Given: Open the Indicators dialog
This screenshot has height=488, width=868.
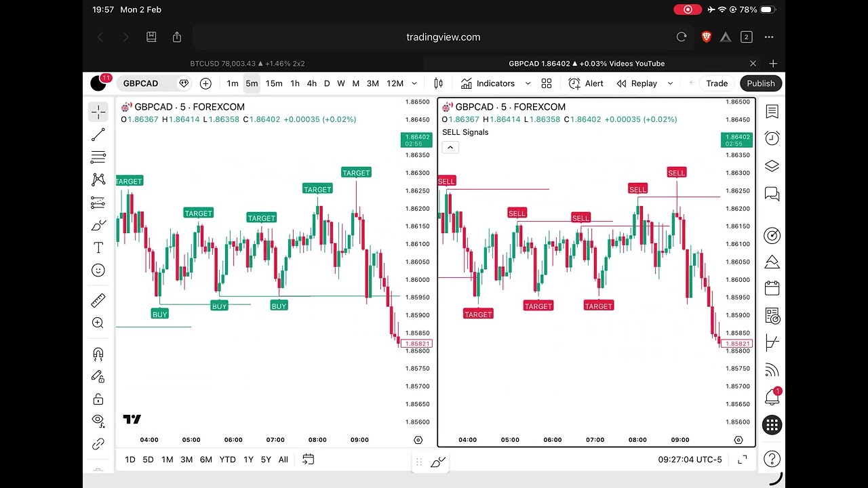Looking at the screenshot, I should click(488, 83).
